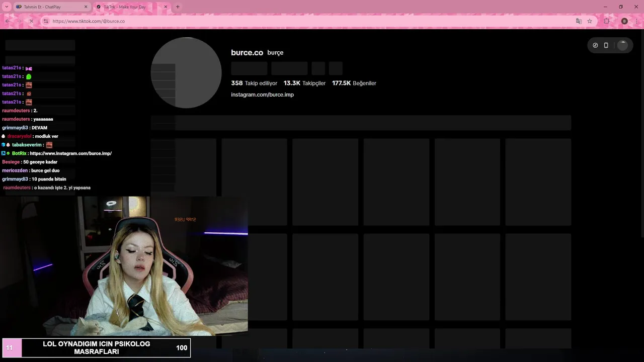View site information for tiktok.com
Viewport: 644px width, 362px height.
[46, 21]
